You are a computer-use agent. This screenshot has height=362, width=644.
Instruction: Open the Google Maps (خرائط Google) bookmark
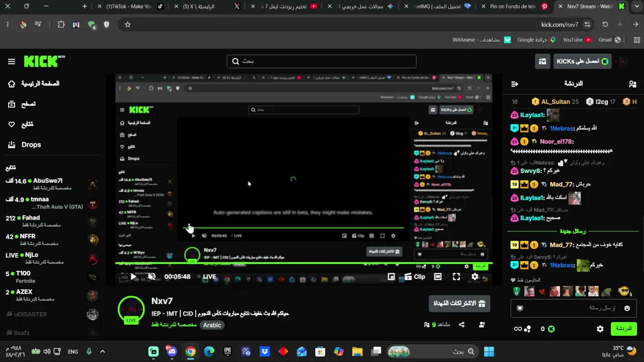point(536,40)
